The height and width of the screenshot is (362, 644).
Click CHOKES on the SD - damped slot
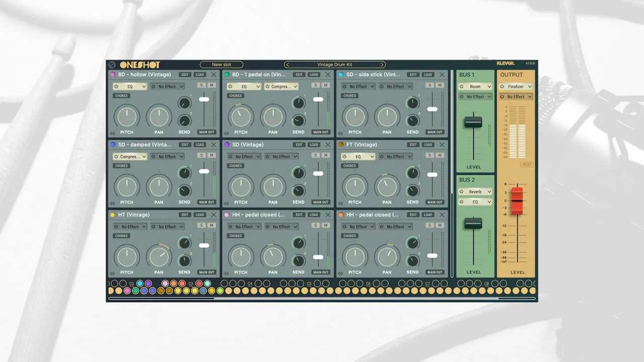pyautogui.click(x=121, y=165)
